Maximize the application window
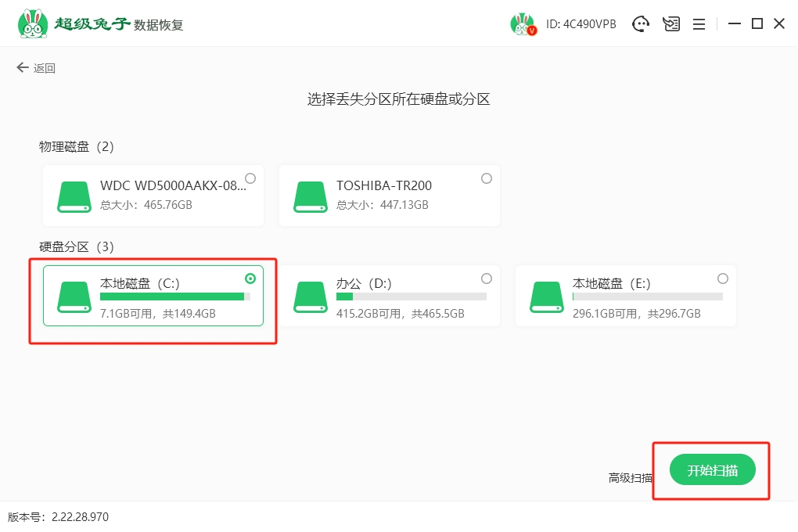Screen dimensions: 798x532 click(757, 24)
